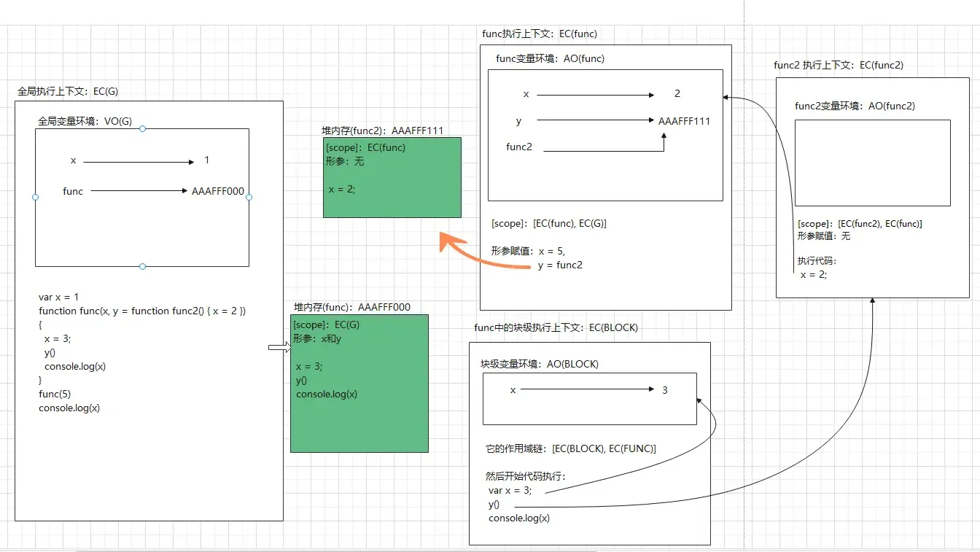This screenshot has width=980, height=552.
Task: Click the func(5) call line in global code
Action: pyautogui.click(x=55, y=394)
